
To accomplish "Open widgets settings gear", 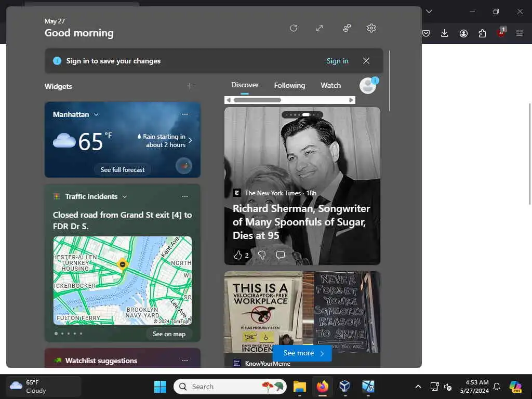I will [x=371, y=28].
